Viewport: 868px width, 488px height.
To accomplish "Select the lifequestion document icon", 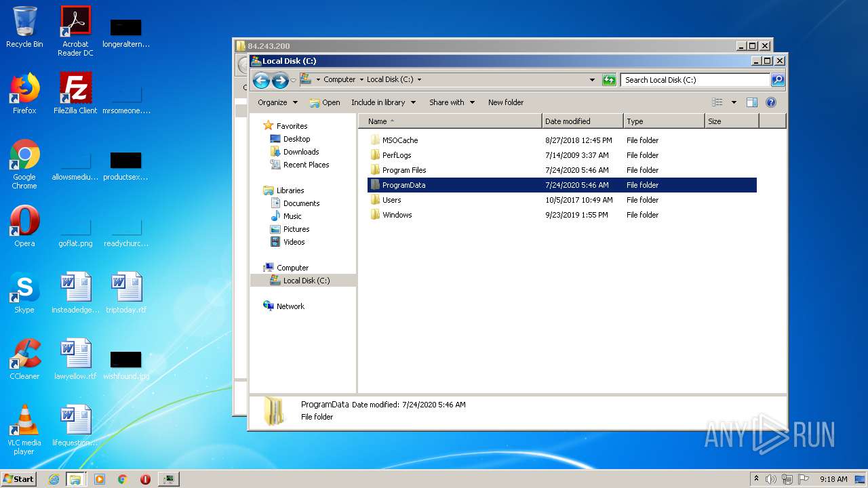I will tap(75, 426).
